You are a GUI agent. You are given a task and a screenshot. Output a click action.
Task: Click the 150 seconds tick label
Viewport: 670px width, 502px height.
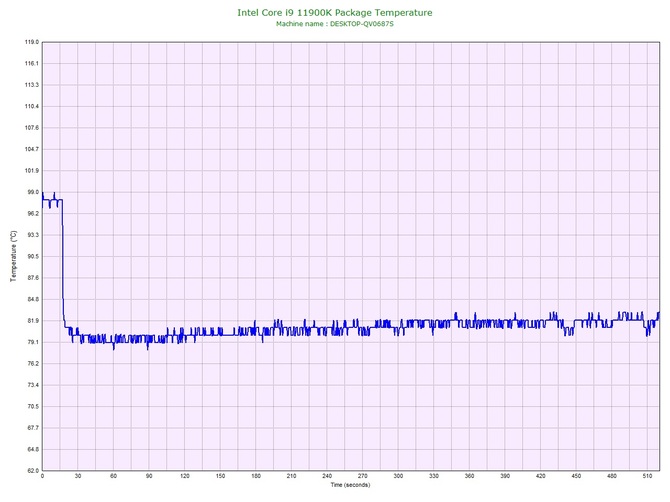click(220, 476)
